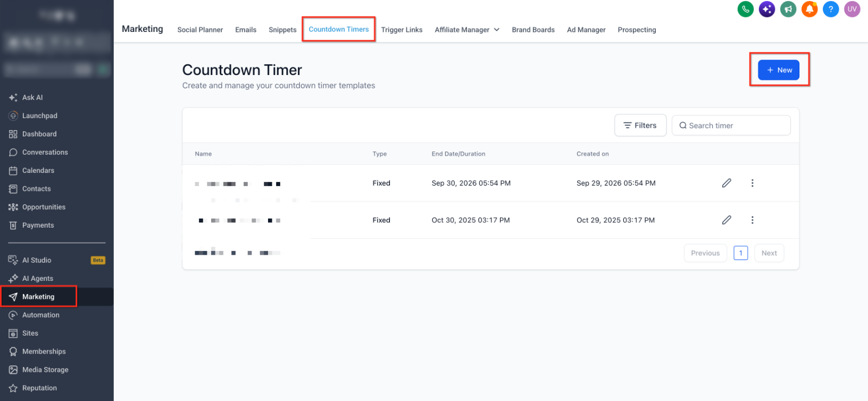
Task: Click the Created on column header
Action: click(x=592, y=154)
